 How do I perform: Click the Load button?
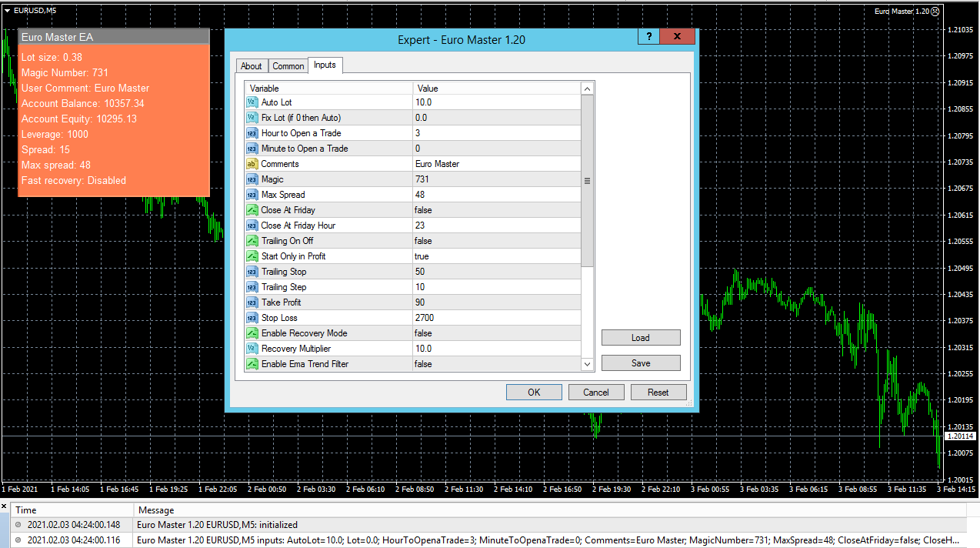[x=641, y=338]
